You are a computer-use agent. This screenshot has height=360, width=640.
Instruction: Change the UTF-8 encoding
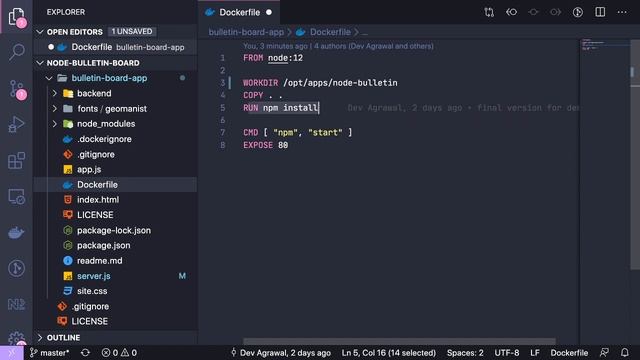(507, 353)
